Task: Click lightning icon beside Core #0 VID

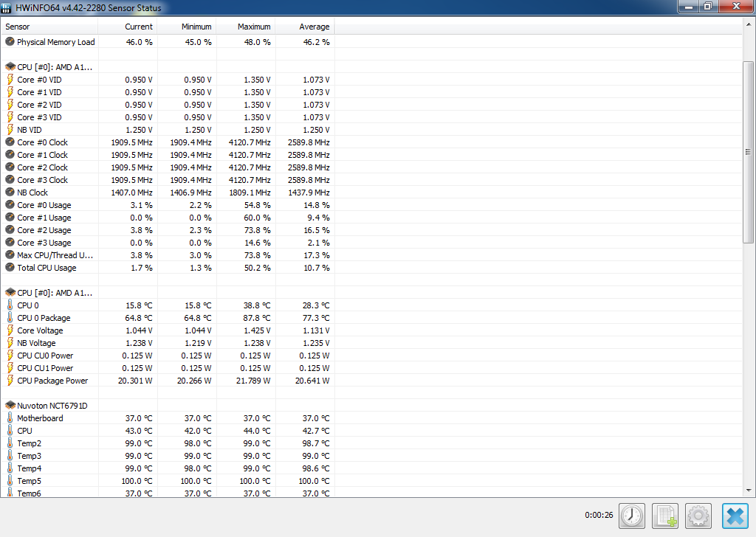Action: (x=10, y=80)
